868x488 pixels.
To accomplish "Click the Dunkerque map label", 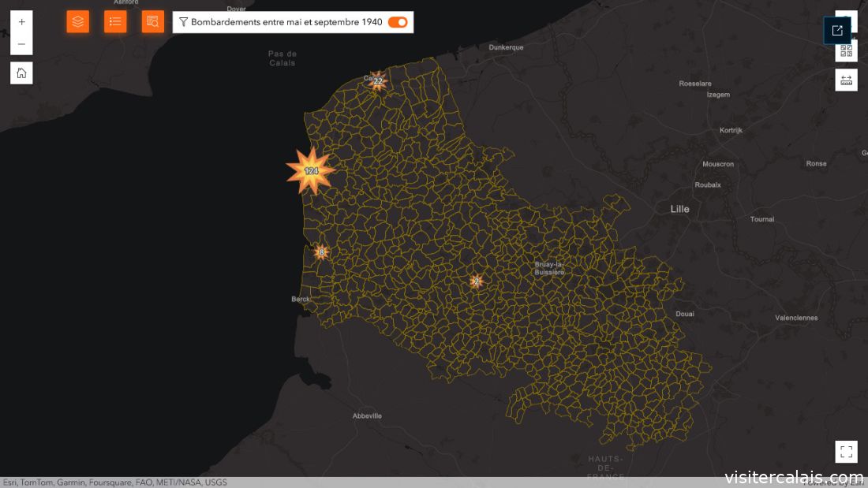I will click(x=506, y=47).
